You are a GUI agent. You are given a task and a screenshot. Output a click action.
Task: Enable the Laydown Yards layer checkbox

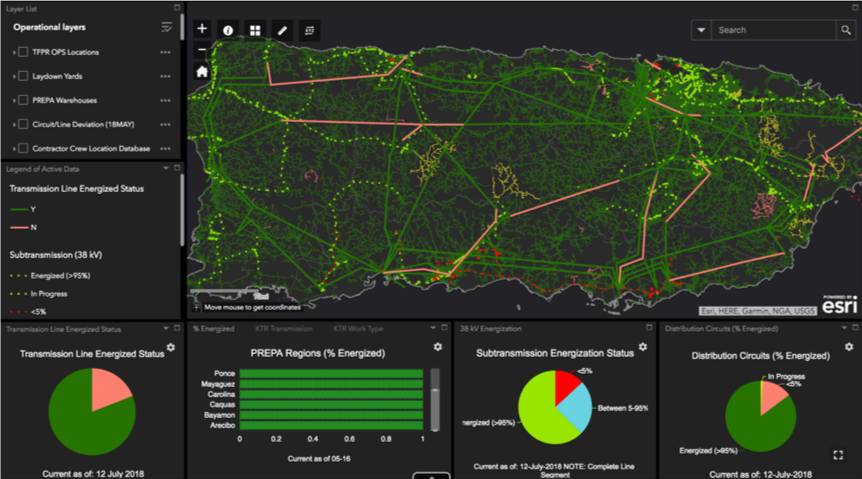23,76
